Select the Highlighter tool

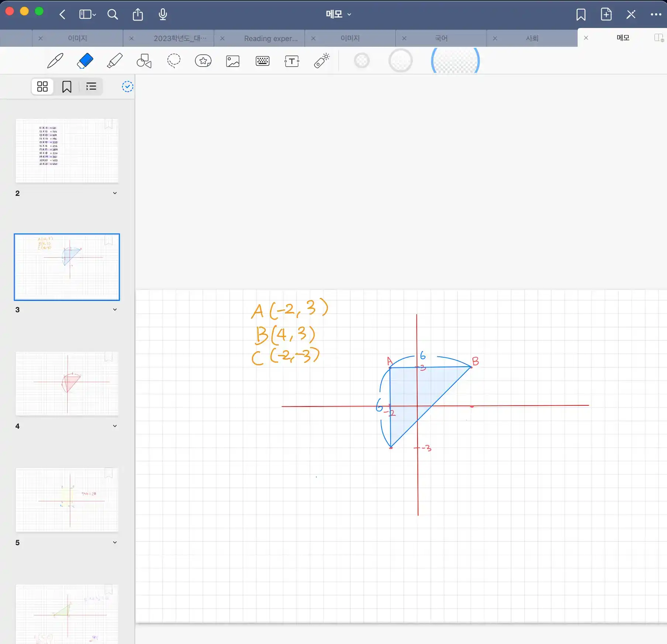pyautogui.click(x=114, y=61)
